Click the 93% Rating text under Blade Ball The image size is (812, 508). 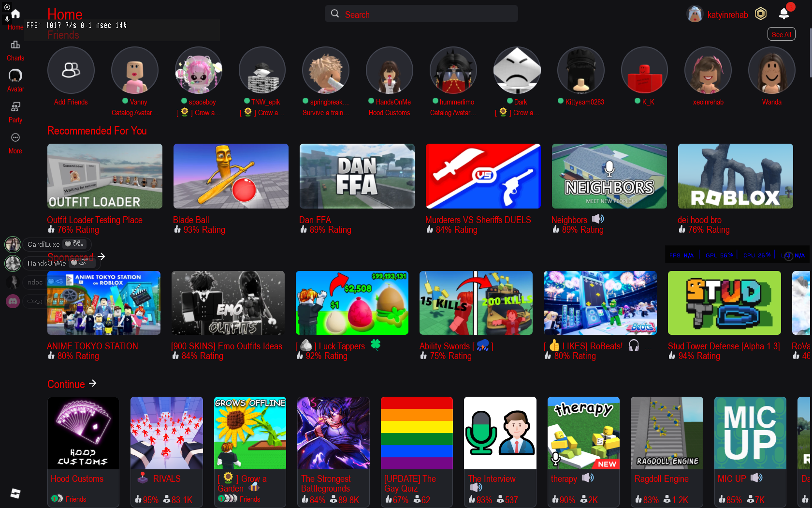tap(204, 230)
